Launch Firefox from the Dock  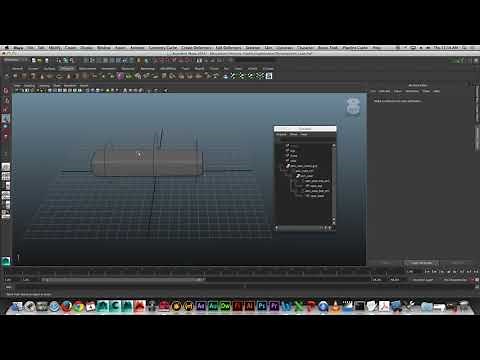coord(67,306)
